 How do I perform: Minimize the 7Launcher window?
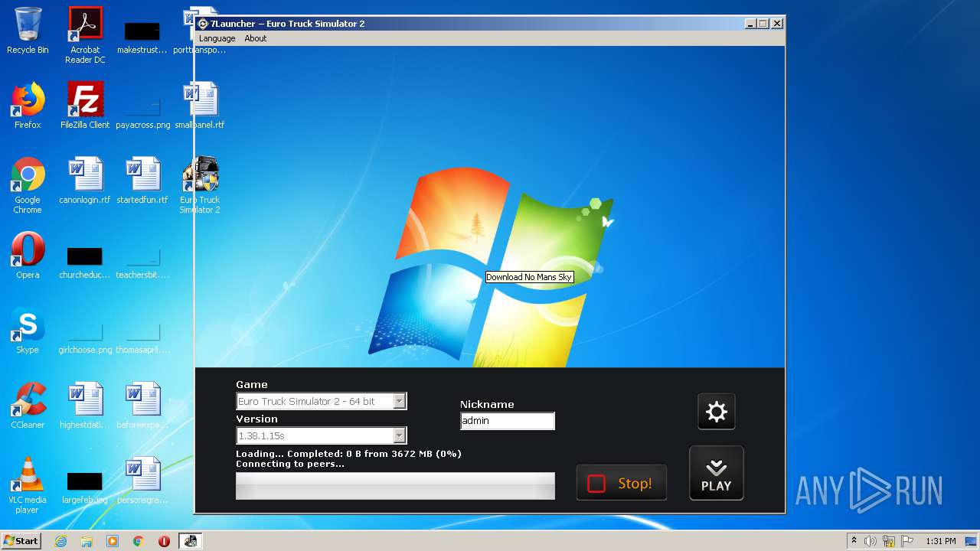point(750,24)
